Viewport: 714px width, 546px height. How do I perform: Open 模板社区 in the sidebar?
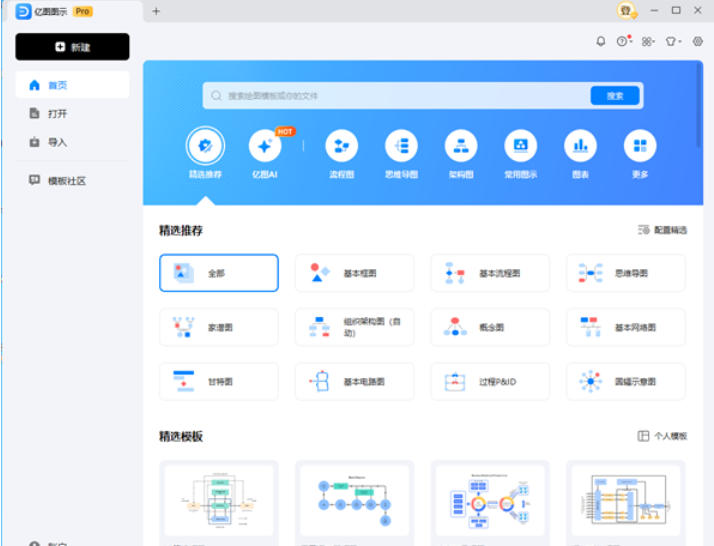tap(66, 181)
